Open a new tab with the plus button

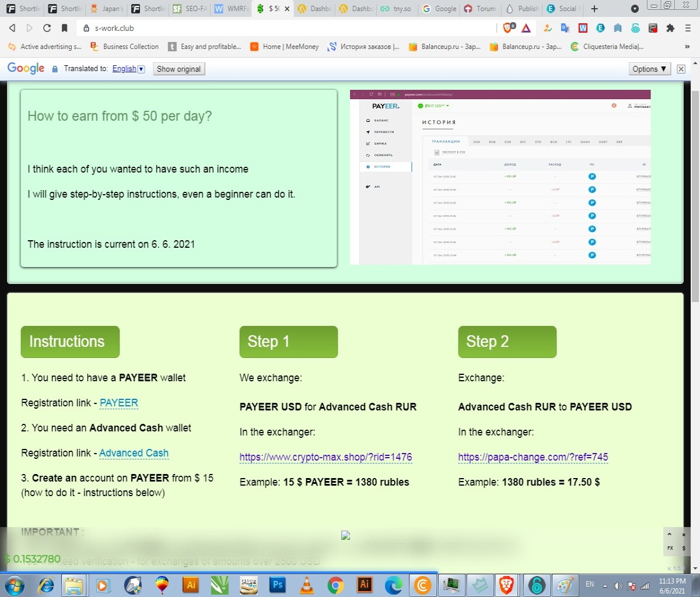[594, 9]
